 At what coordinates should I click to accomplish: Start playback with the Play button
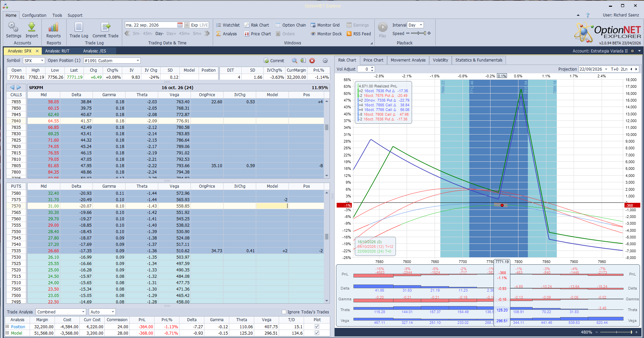(383, 27)
